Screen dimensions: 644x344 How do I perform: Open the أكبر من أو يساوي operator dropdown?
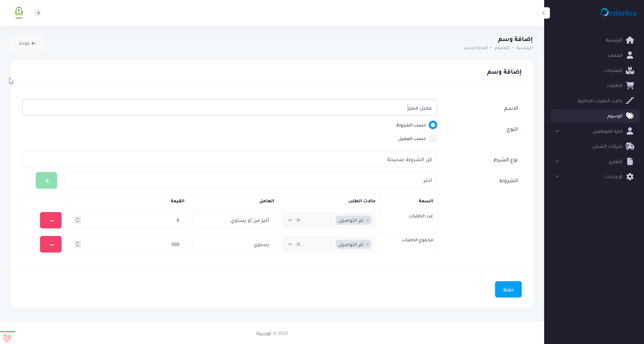click(233, 220)
